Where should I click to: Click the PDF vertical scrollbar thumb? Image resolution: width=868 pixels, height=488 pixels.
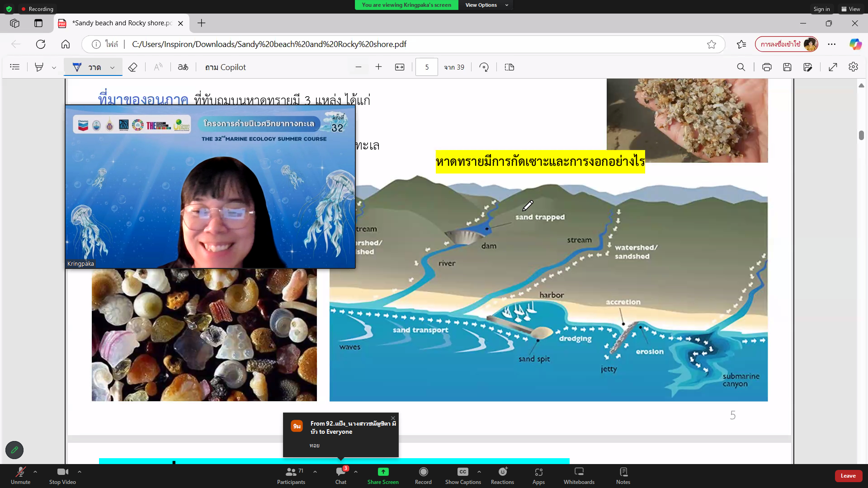pyautogui.click(x=861, y=135)
